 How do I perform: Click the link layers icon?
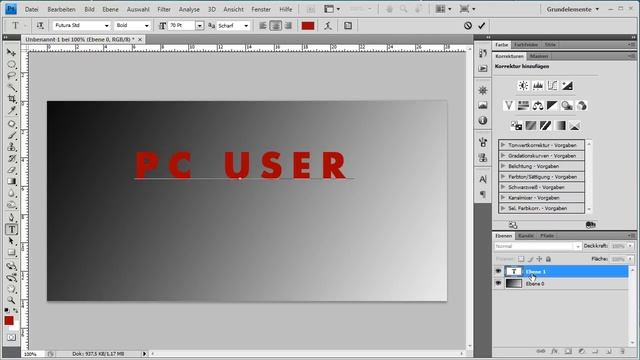pyautogui.click(x=540, y=351)
